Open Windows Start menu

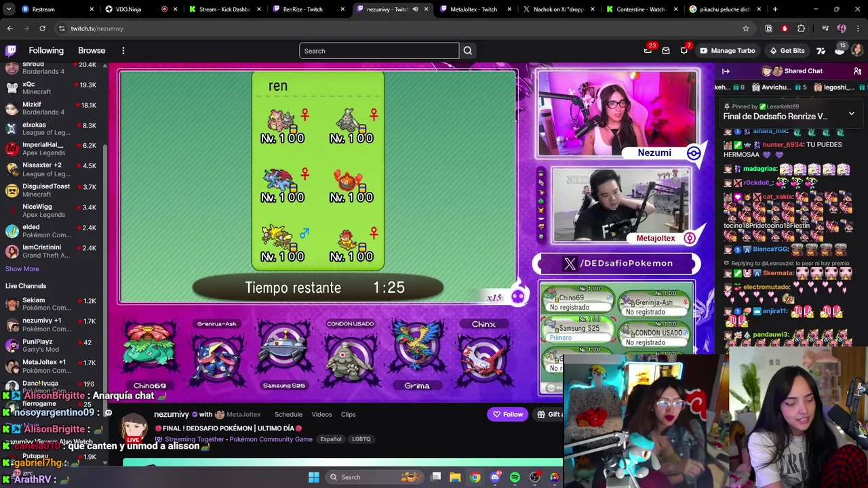314,477
